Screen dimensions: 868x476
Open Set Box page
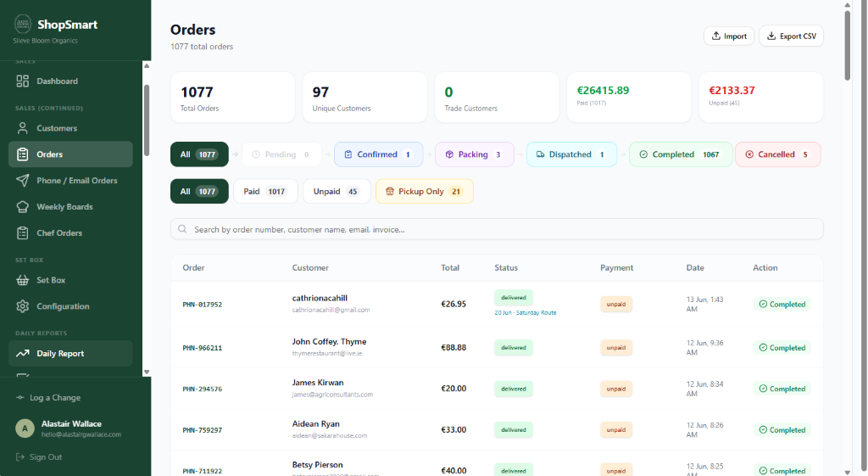[70, 280]
